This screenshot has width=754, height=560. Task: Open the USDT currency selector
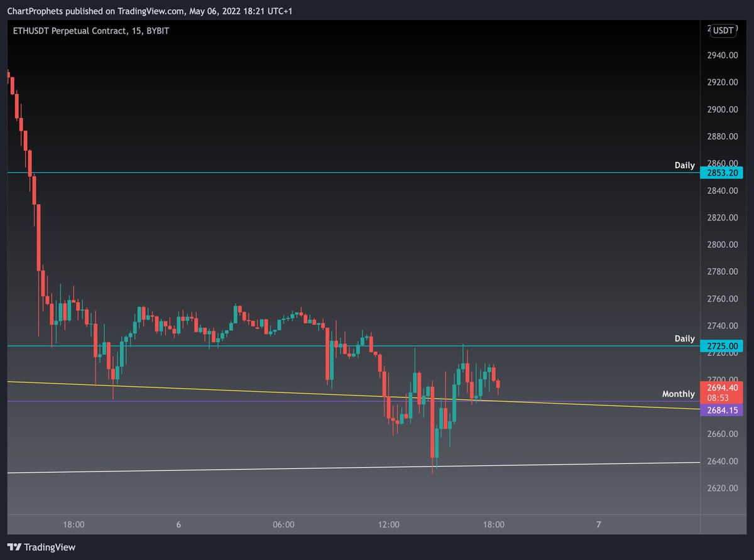(x=723, y=30)
